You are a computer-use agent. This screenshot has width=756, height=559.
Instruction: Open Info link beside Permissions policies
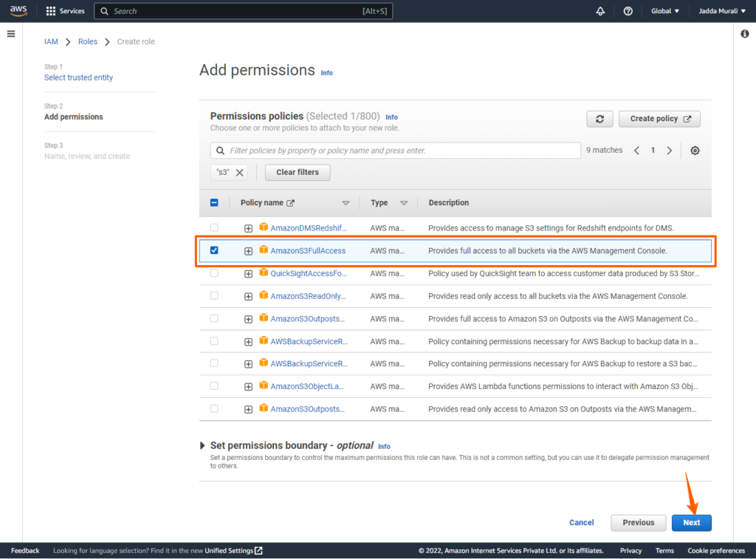click(391, 117)
